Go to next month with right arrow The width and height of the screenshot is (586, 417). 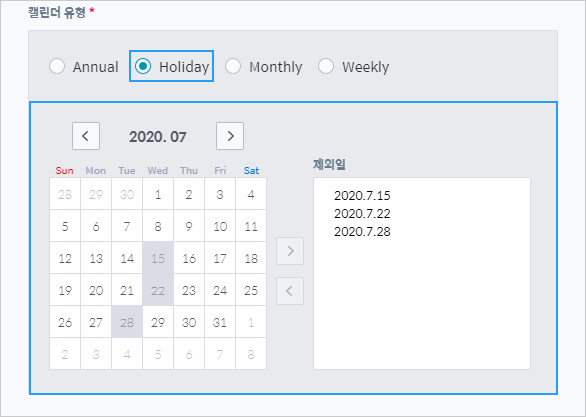[230, 136]
